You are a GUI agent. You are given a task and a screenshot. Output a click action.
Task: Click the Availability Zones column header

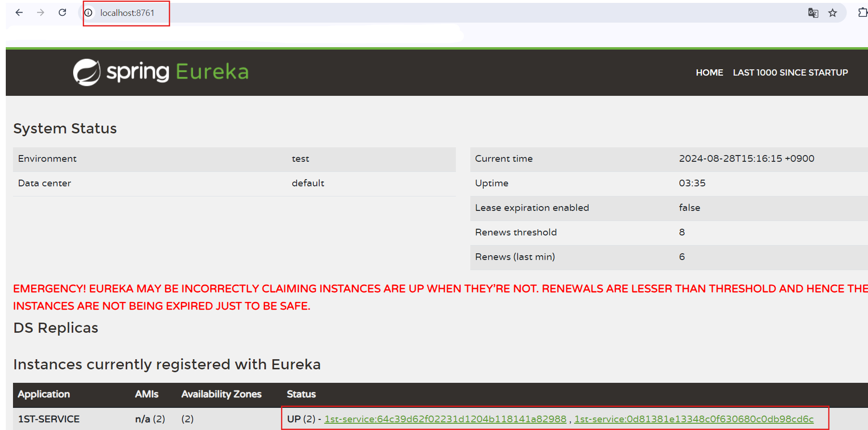coord(221,394)
